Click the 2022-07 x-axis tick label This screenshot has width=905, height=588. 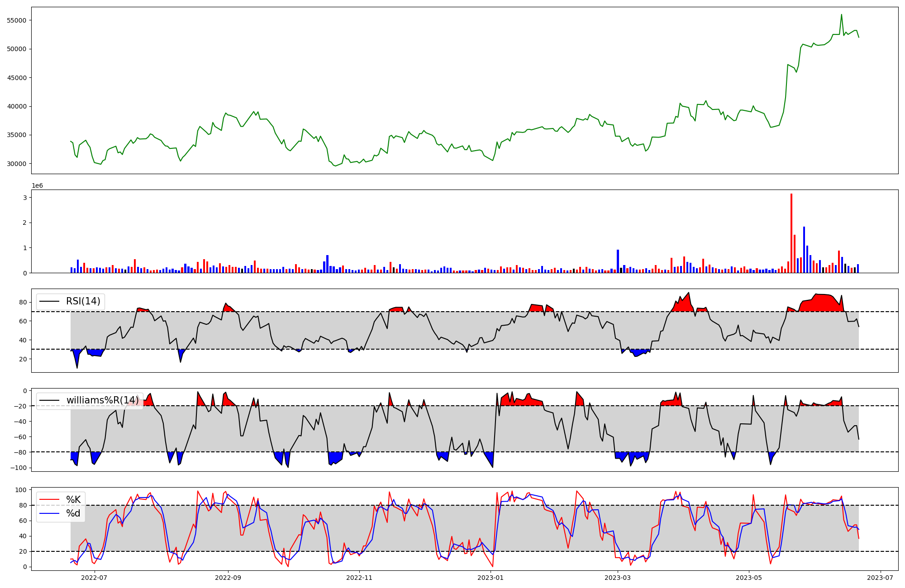[x=94, y=578]
